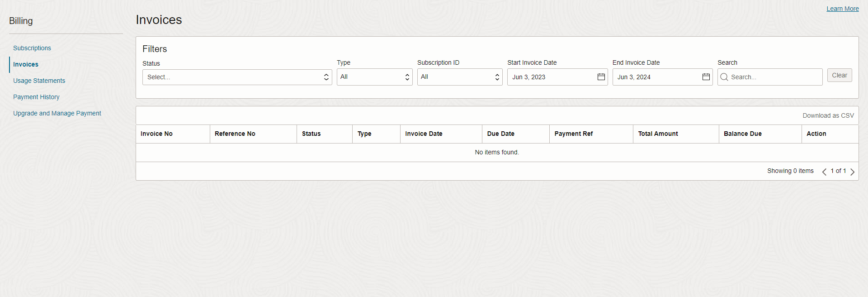Open Subscriptions in the Billing menu
This screenshot has height=297, width=868.
pos(32,48)
